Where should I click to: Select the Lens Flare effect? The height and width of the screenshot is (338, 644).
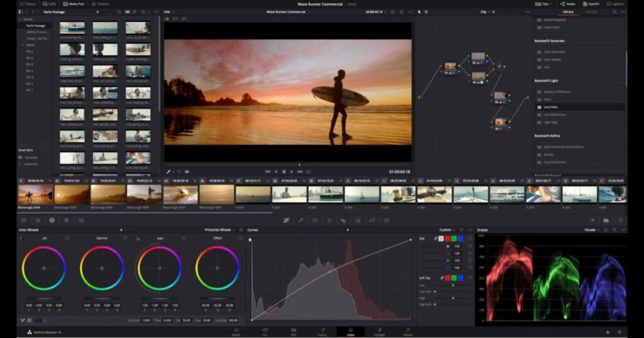coord(580,107)
